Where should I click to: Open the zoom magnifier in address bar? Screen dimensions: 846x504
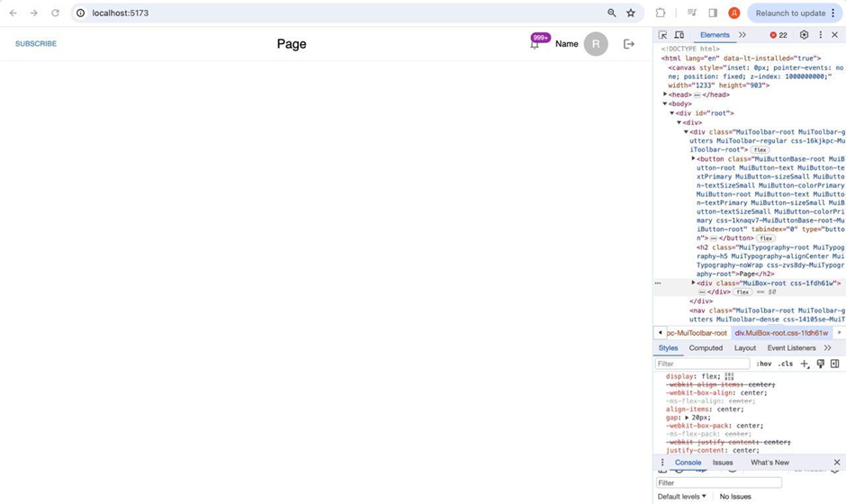click(611, 13)
